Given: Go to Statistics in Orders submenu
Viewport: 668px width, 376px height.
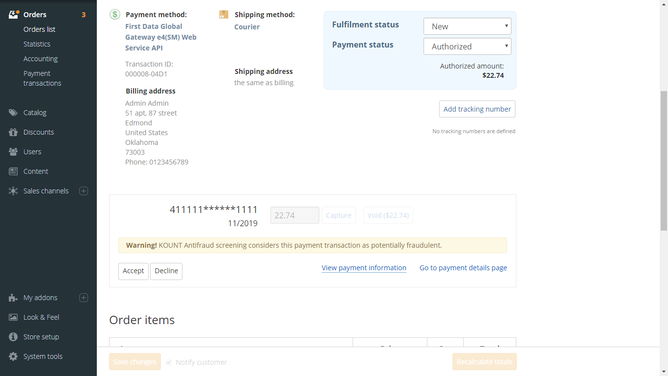Looking at the screenshot, I should point(37,44).
